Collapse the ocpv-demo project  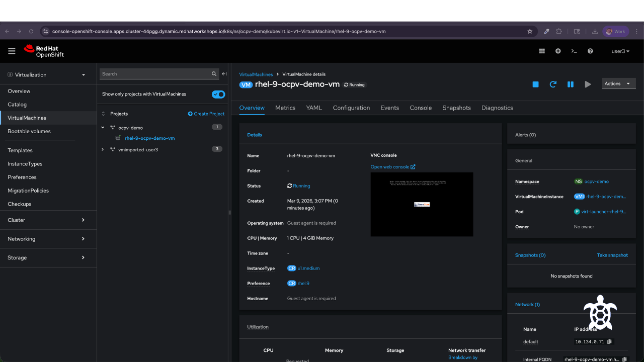click(x=103, y=128)
